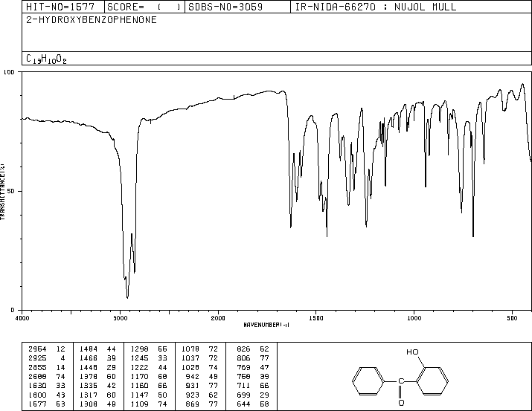532x411 pixels.
Task: Select peak table entry 1147
Action: tap(139, 395)
